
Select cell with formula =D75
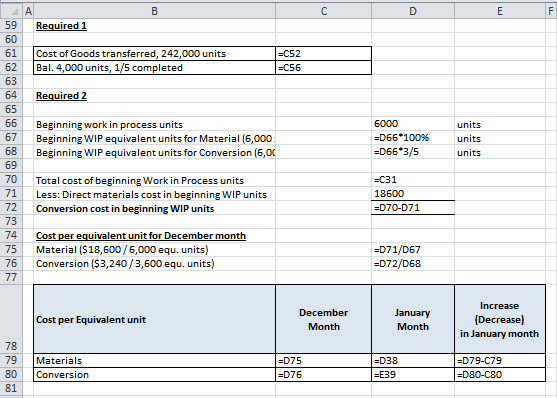[x=324, y=360]
